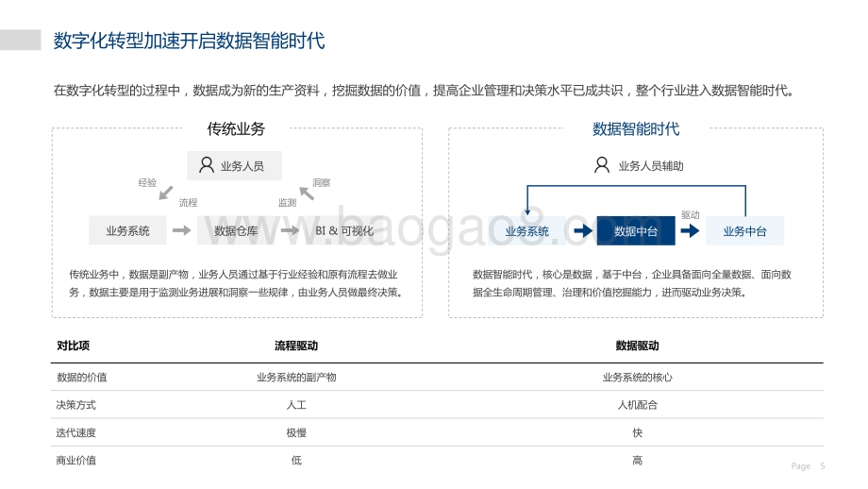The width and height of the screenshot is (868, 489).
Task: Select the 人工 cell
Action: pos(296,405)
